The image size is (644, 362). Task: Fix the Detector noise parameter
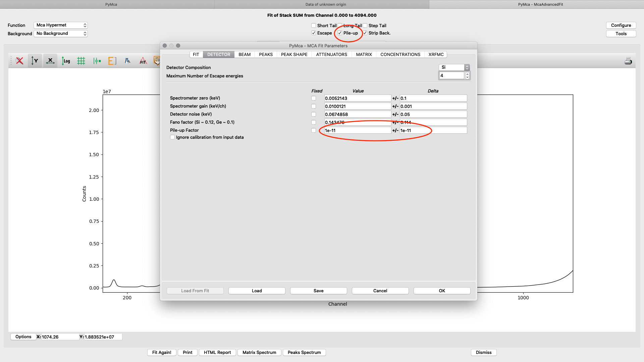[314, 114]
